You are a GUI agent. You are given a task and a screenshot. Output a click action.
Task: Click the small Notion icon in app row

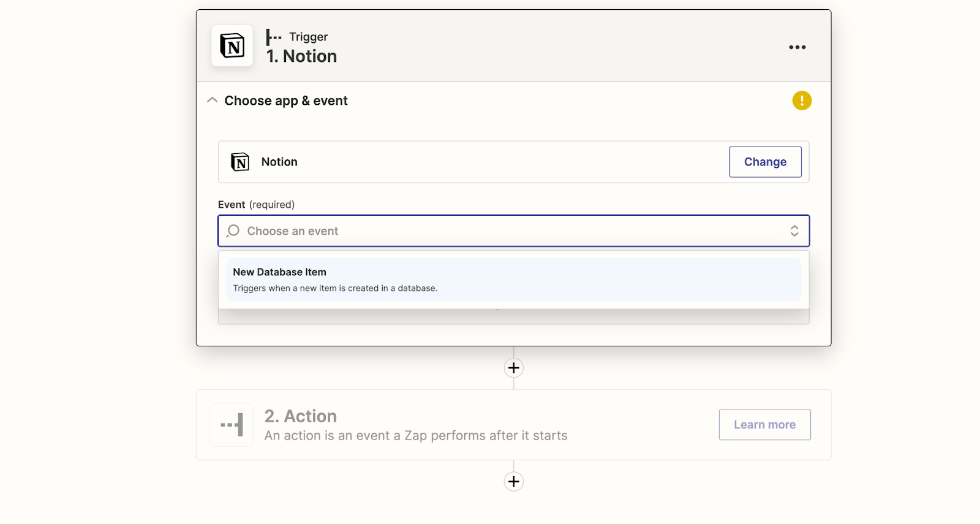[240, 162]
